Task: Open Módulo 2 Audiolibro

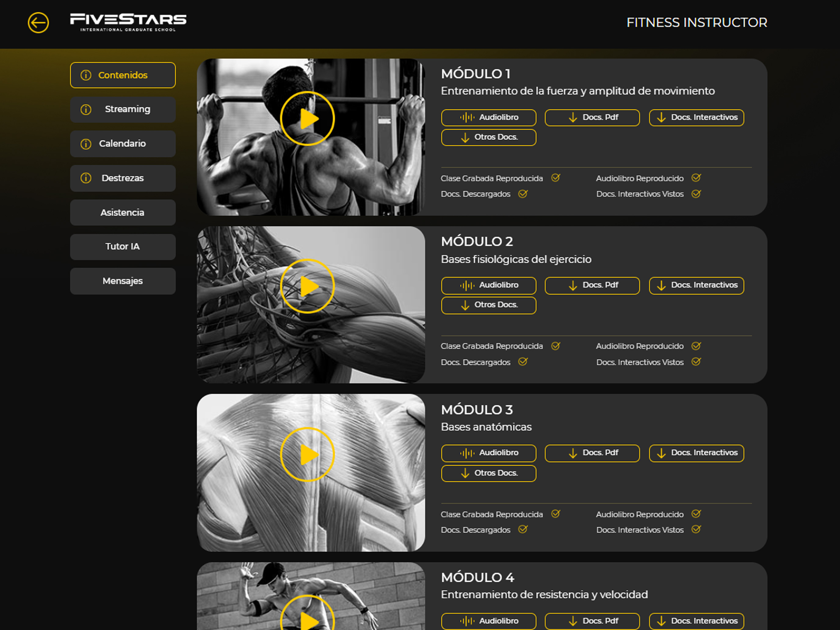Action: (x=489, y=286)
